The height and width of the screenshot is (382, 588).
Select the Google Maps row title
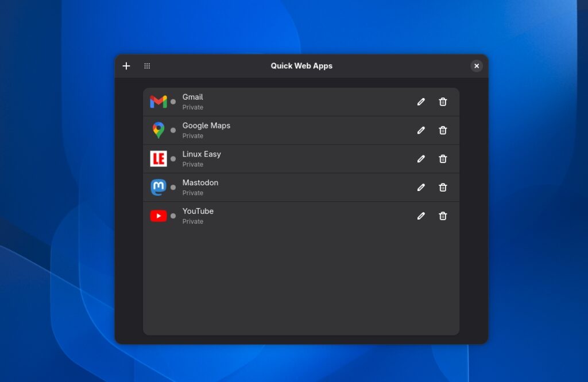(206, 126)
